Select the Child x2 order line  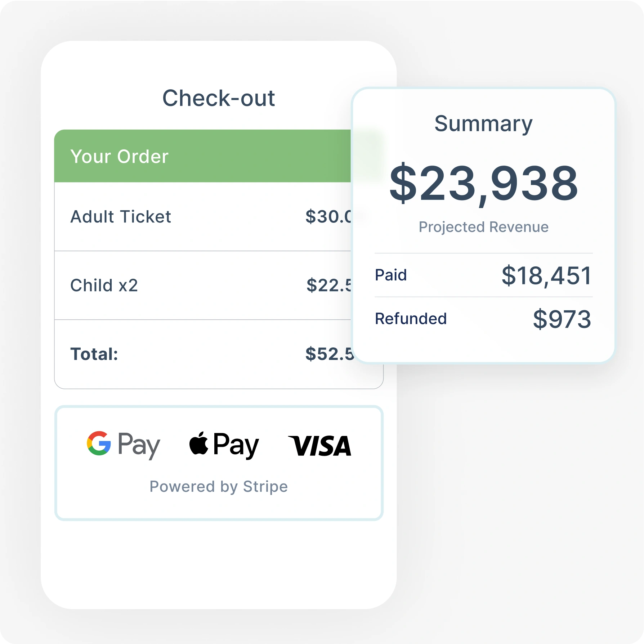(104, 285)
